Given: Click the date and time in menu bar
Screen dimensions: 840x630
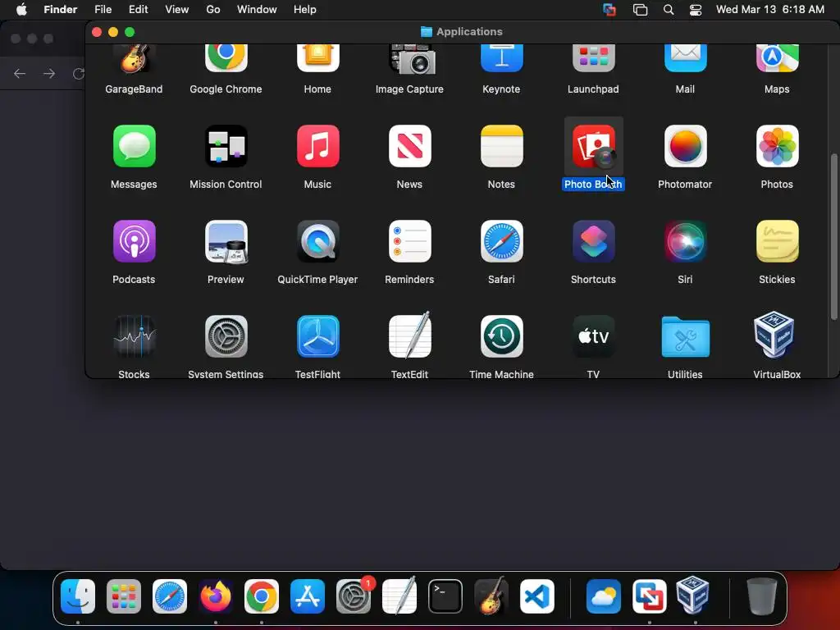Looking at the screenshot, I should pyautogui.click(x=769, y=10).
